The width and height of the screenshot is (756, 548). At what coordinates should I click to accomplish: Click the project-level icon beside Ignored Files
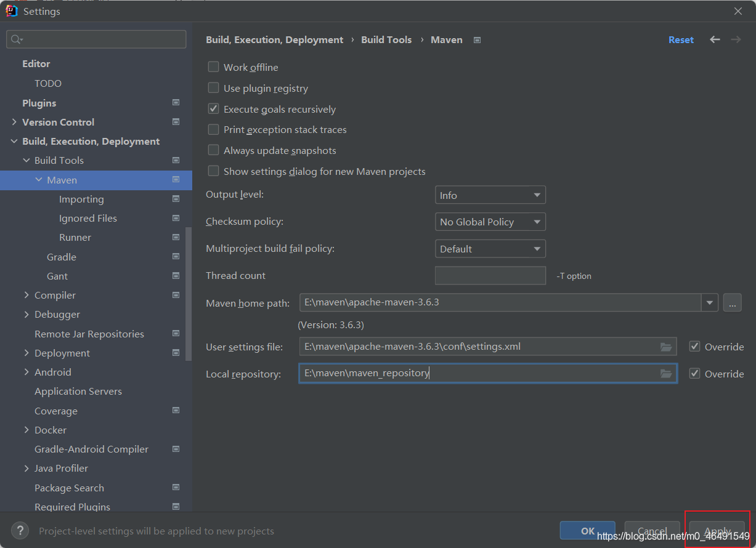176,218
